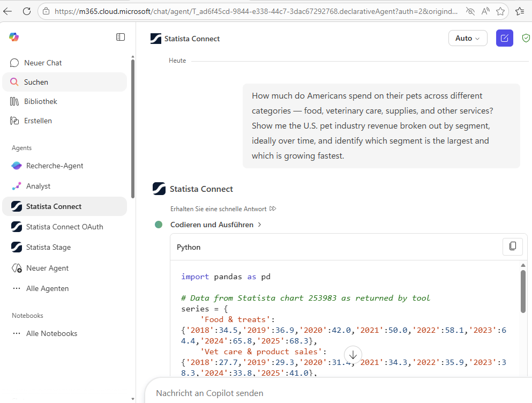Screen dimensions: 532x403
Task: Click the Copilot logo in the sidebar
Action: 14,37
